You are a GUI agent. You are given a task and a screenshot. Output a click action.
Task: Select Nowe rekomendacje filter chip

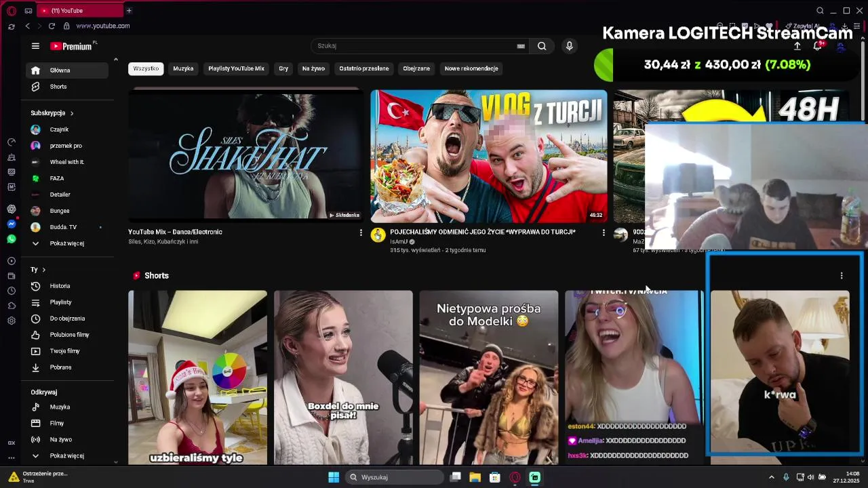click(x=471, y=68)
